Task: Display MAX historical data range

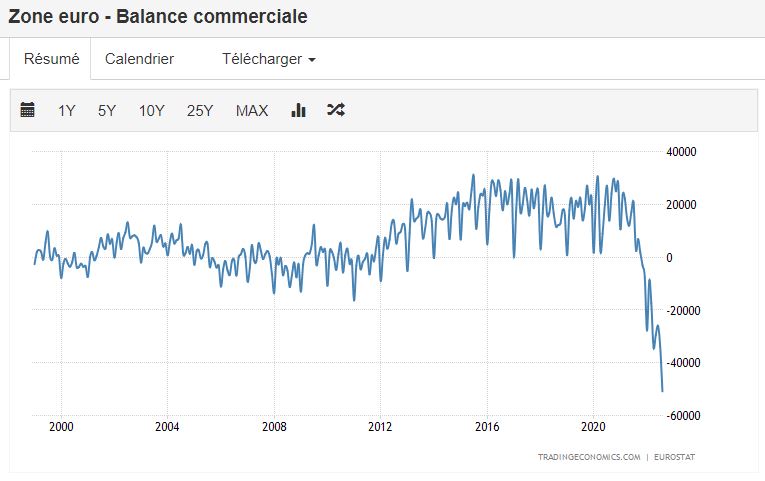Action: [x=252, y=111]
